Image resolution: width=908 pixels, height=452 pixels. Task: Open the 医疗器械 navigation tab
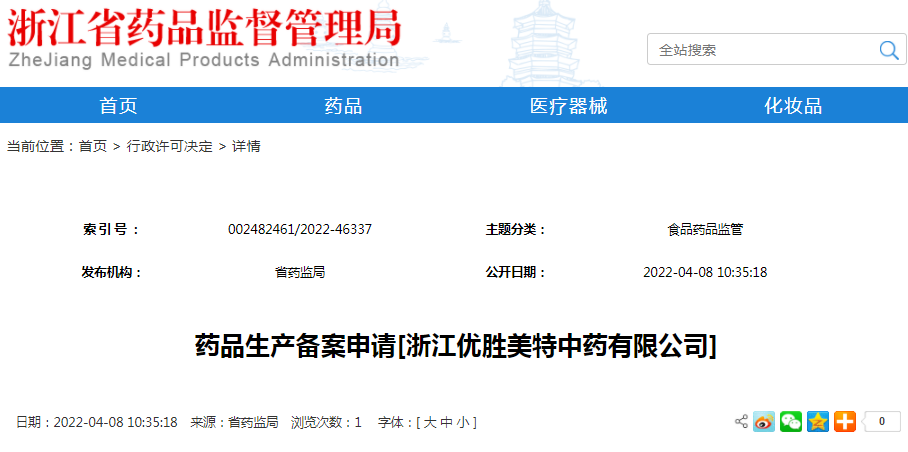pyautogui.click(x=568, y=106)
